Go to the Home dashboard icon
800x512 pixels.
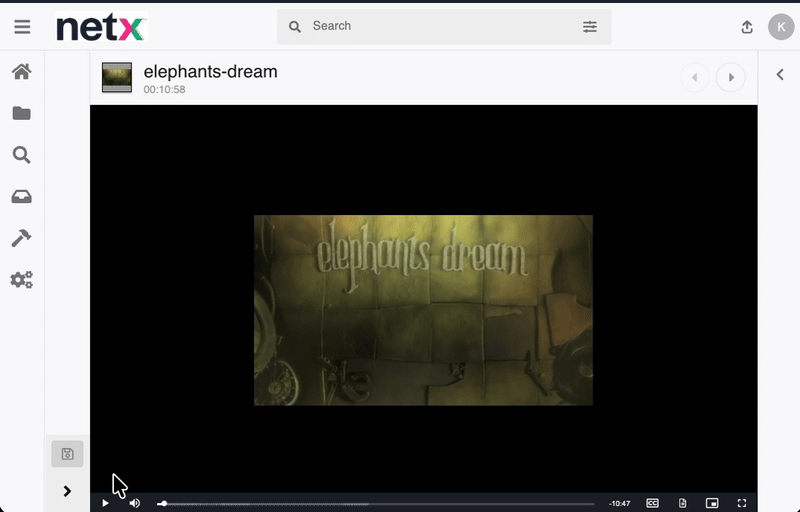(21, 72)
